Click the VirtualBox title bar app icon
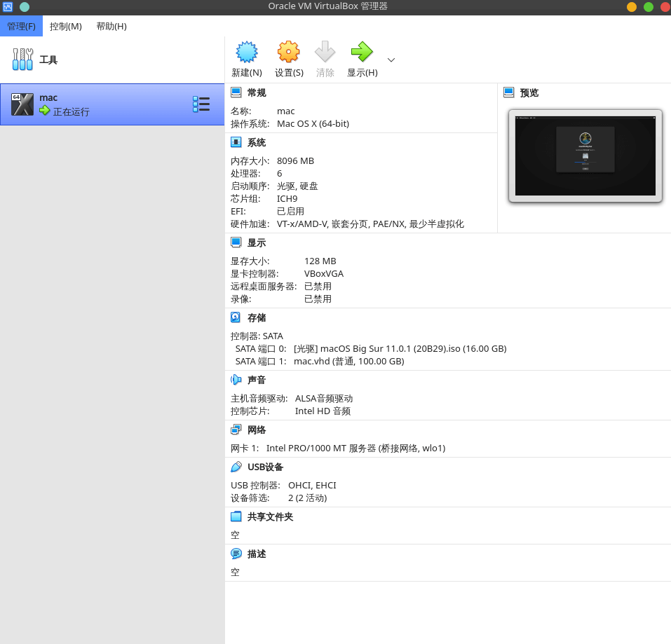671x644 pixels. pyautogui.click(x=8, y=6)
